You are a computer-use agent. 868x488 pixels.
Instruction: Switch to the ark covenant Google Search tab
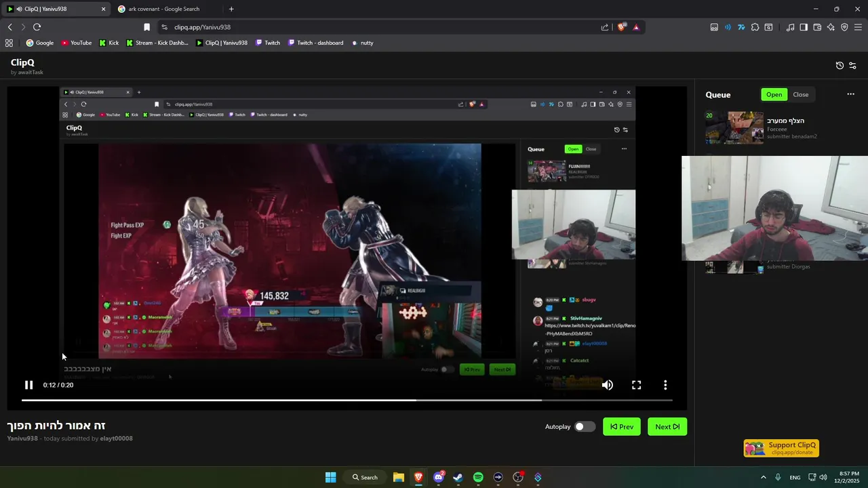pyautogui.click(x=166, y=9)
